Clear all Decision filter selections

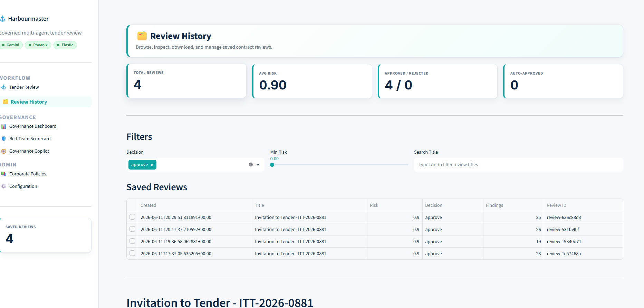pyautogui.click(x=251, y=165)
